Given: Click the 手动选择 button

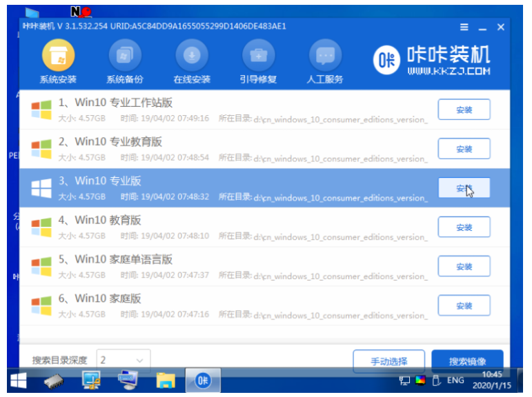Looking at the screenshot, I should (388, 361).
